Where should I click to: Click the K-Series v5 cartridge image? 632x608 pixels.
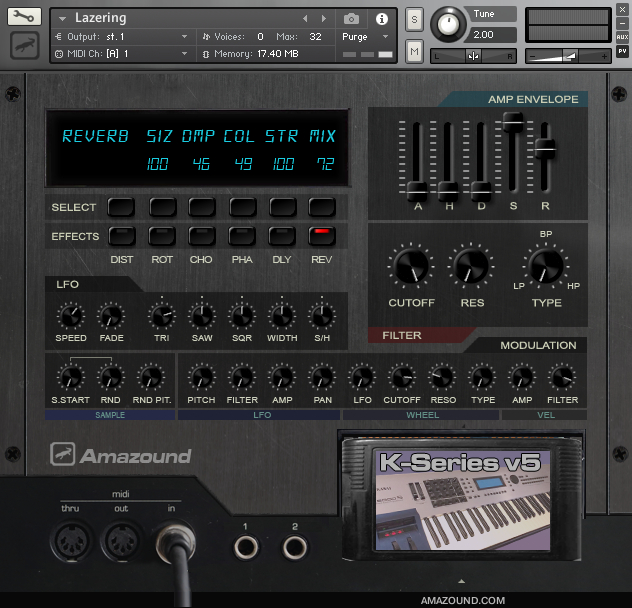tap(463, 500)
